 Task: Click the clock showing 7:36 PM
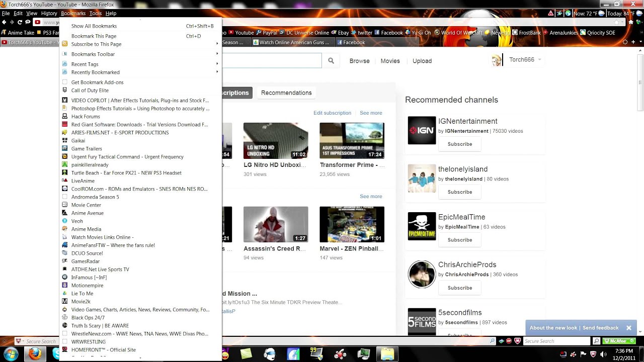[x=624, y=351]
